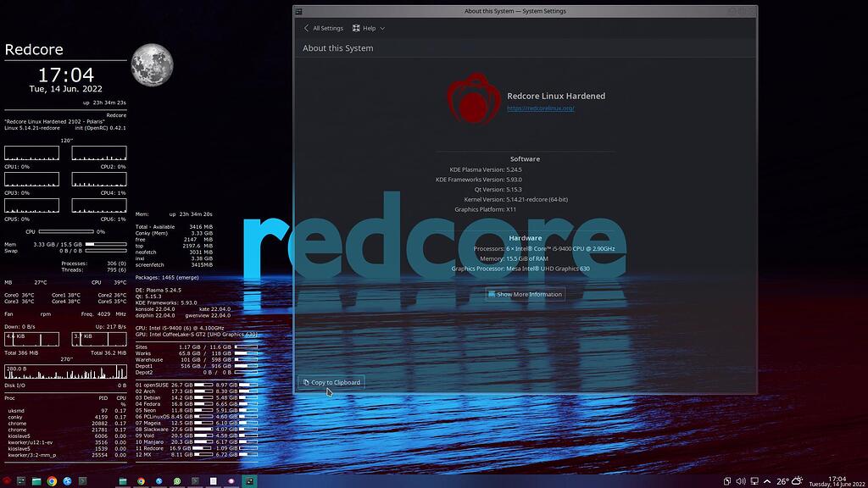
Task: Click the blue globe app icon in taskbar
Action: coord(66,480)
